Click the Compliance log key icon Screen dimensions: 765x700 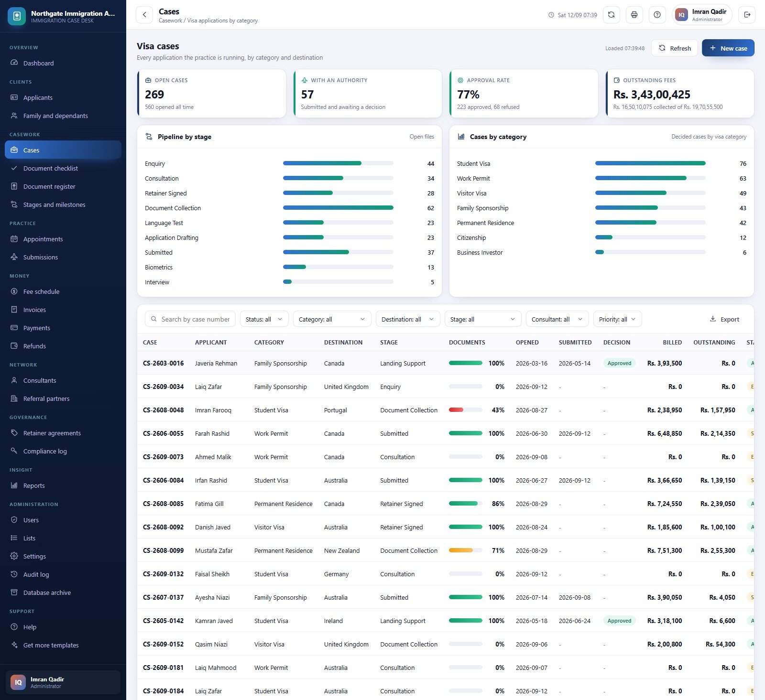pyautogui.click(x=14, y=451)
